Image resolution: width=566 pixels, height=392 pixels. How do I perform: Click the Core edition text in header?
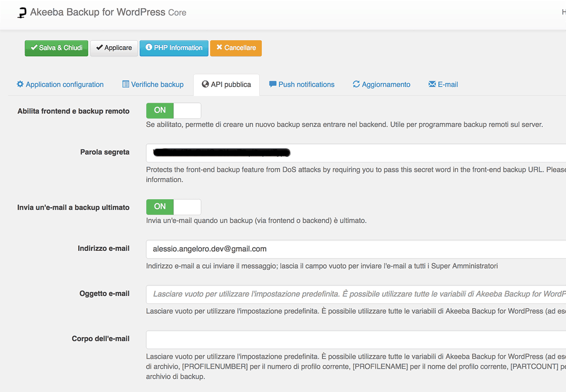(177, 13)
